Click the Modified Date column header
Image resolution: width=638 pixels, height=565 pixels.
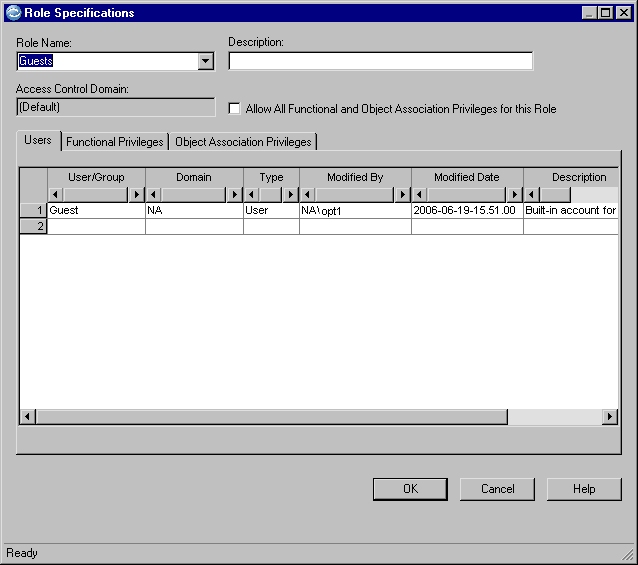coord(467,177)
